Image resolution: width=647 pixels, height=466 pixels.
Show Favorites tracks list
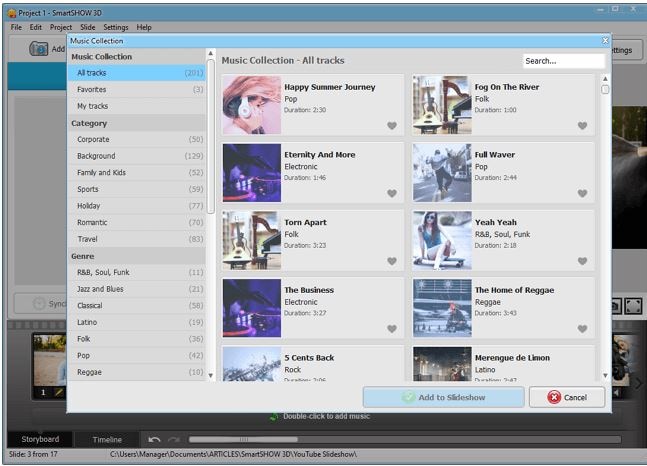point(137,89)
